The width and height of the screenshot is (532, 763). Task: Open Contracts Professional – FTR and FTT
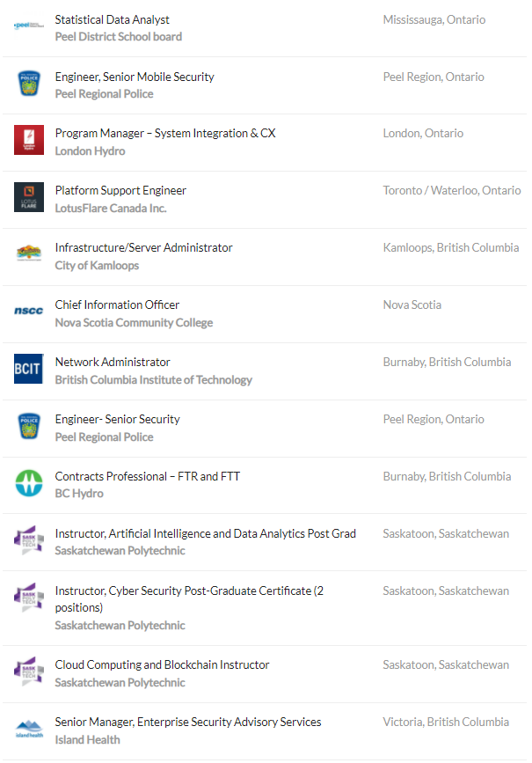tap(148, 477)
